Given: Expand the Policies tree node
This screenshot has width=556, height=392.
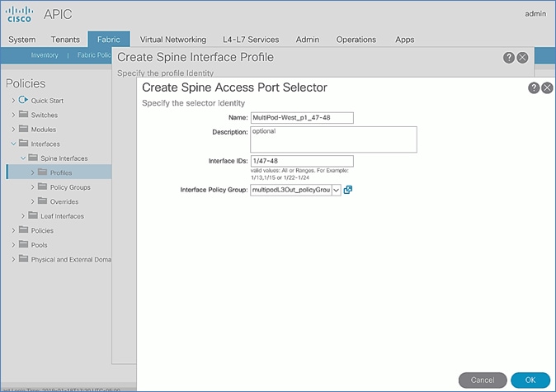Looking at the screenshot, I should [x=13, y=230].
